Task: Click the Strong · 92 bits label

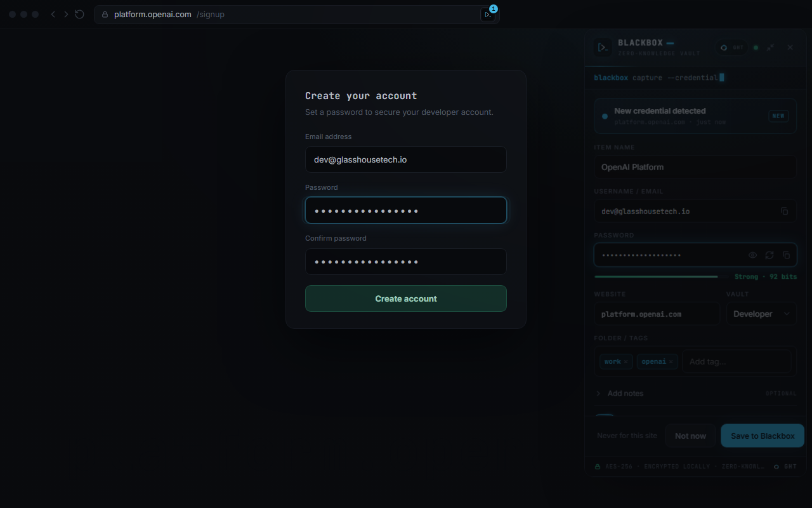Action: coord(766,277)
